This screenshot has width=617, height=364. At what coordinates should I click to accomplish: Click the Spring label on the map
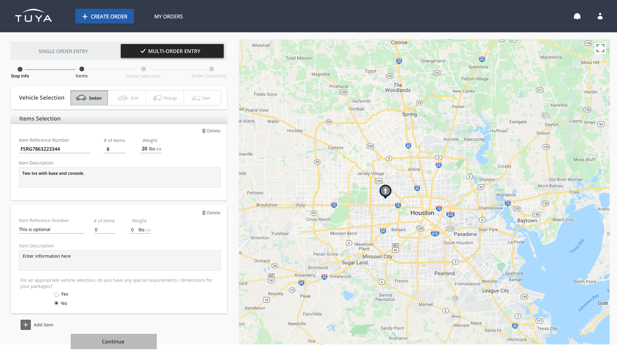(409, 114)
